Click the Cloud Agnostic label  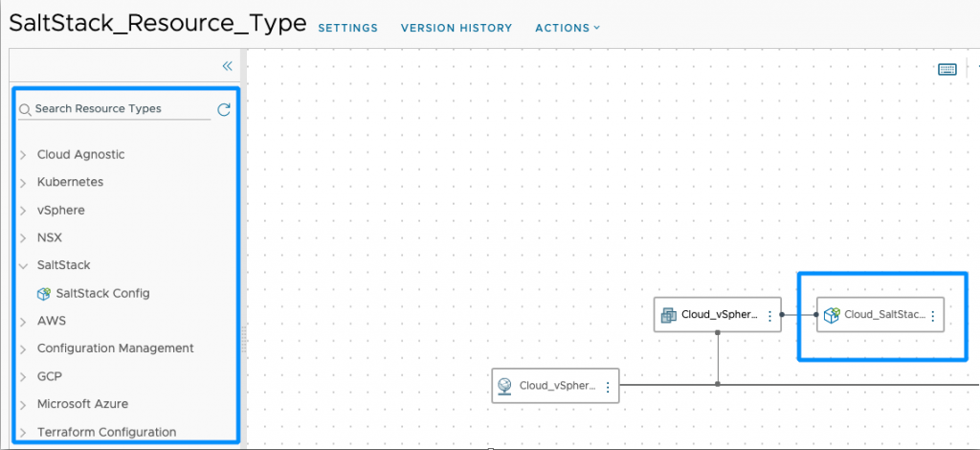click(x=80, y=154)
